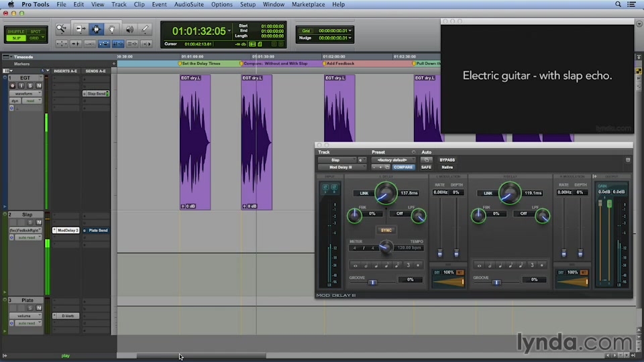Viewport: 644px width, 362px height.
Task: Toggle the BYPASS button in Mod Delay
Action: 447,160
